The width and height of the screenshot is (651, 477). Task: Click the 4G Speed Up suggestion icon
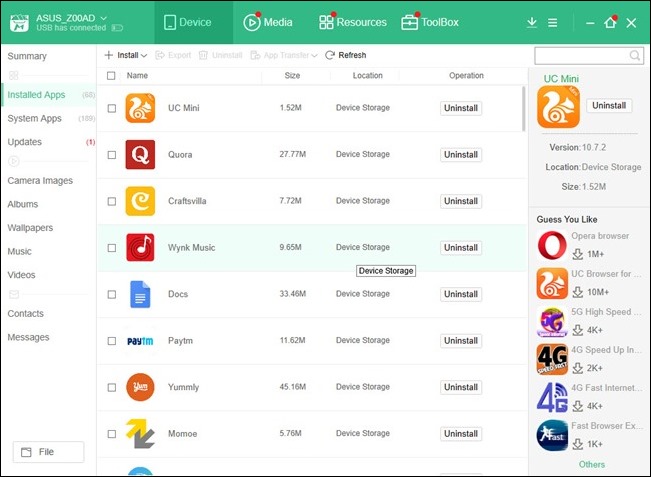tap(552, 360)
